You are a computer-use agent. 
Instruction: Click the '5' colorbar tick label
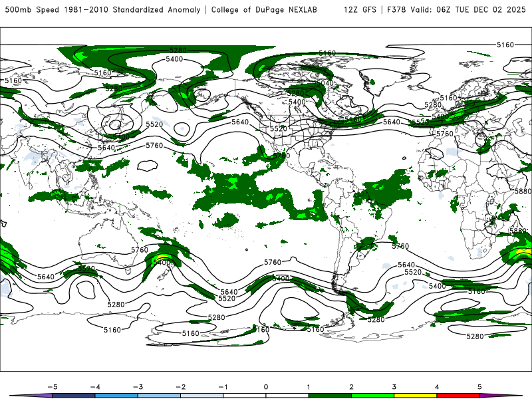coord(479,387)
